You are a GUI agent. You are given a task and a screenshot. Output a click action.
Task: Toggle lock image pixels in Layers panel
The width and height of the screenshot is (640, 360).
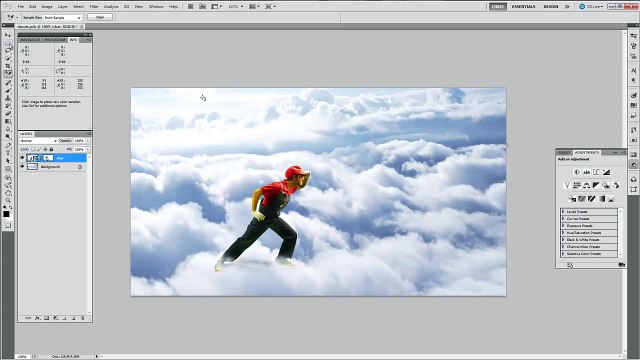(39, 149)
